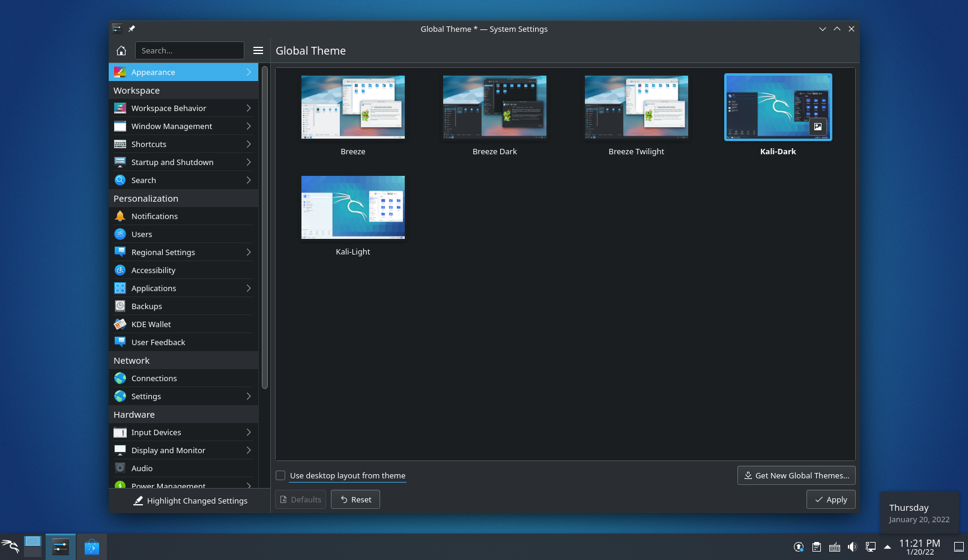Click Get New Global Themes
Screen dimensions: 968x560
pos(796,475)
